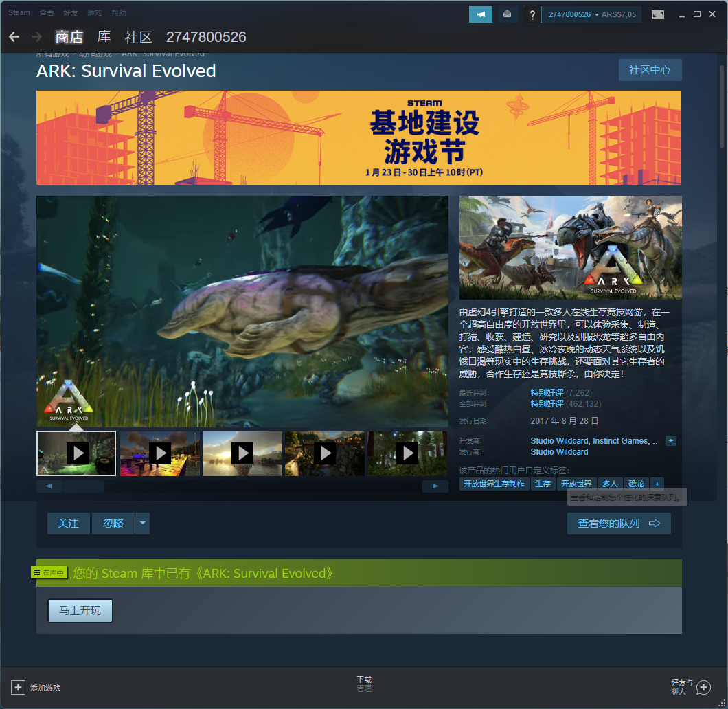This screenshot has height=709, width=728.
Task: Open the Steam menu
Action: [19, 12]
